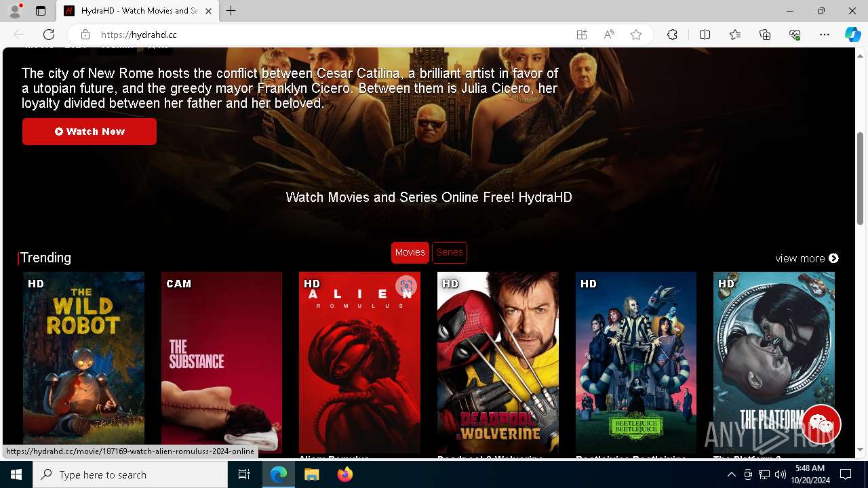Select the Movies tab in Trending
The height and width of the screenshot is (488, 868).
(410, 252)
